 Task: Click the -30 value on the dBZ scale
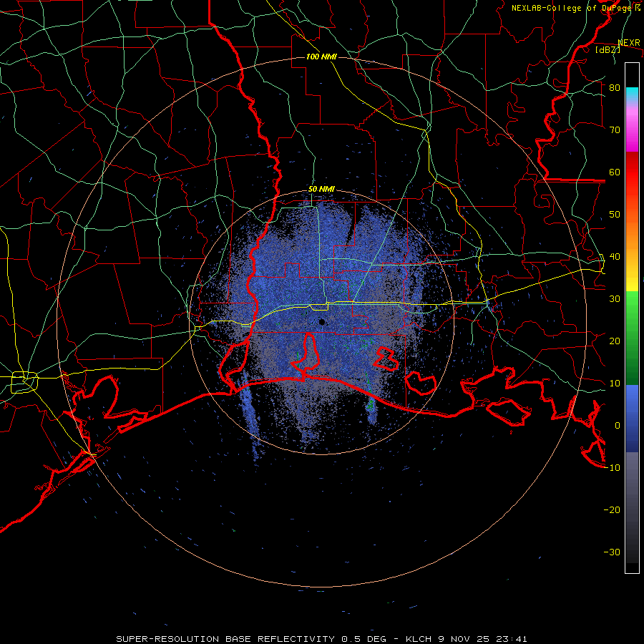612,552
